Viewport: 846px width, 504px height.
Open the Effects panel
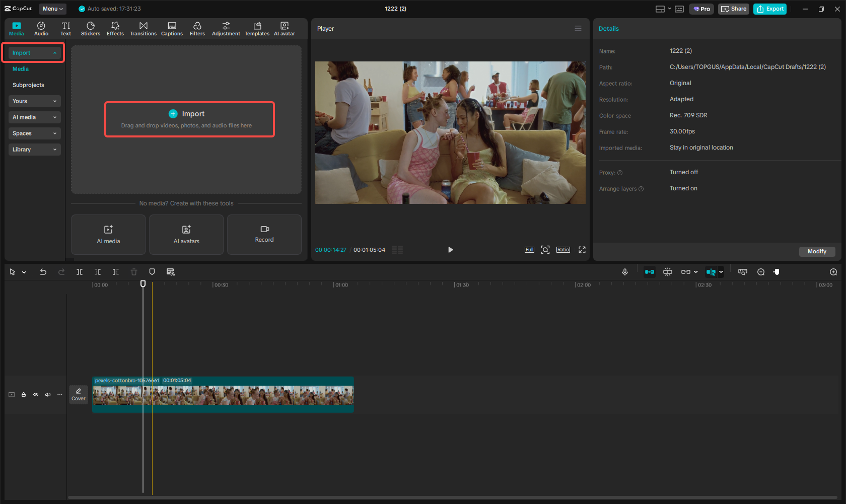(x=115, y=28)
